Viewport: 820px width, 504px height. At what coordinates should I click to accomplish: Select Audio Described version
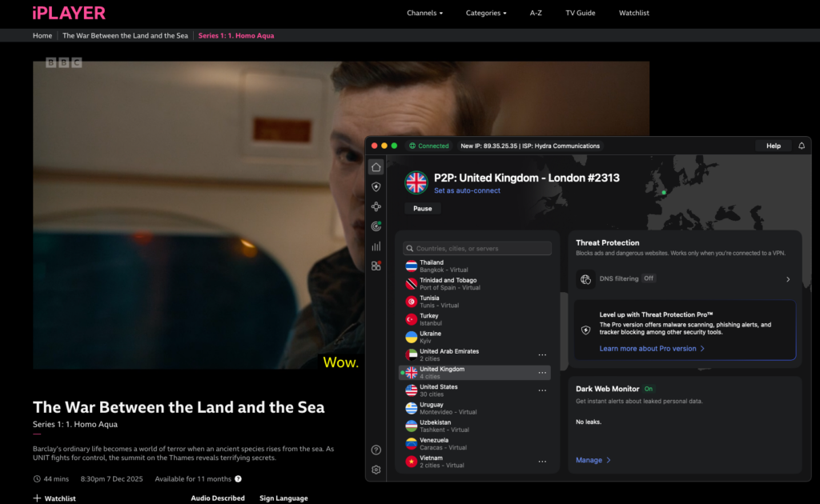point(218,498)
